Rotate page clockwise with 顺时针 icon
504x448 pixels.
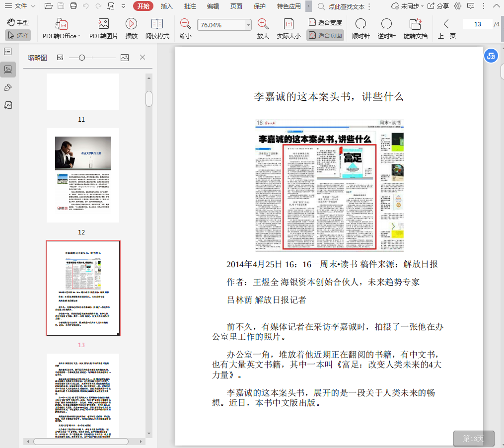coord(360,28)
